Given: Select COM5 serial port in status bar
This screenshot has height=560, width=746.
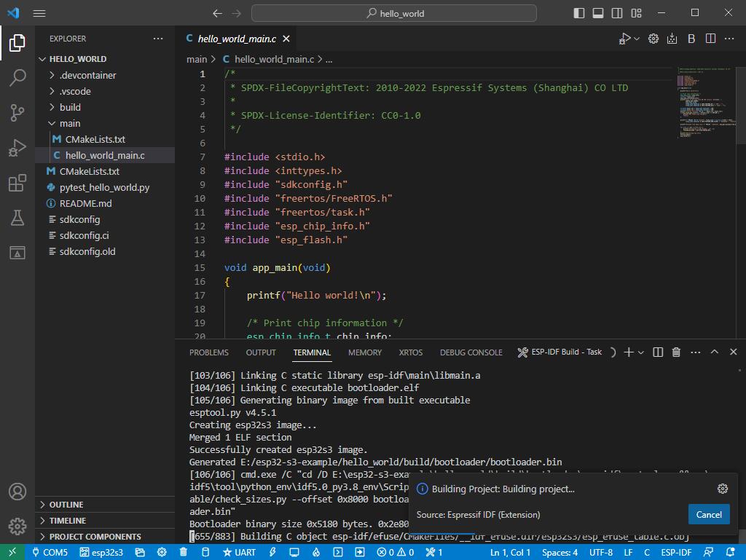Looking at the screenshot, I should click(49, 552).
